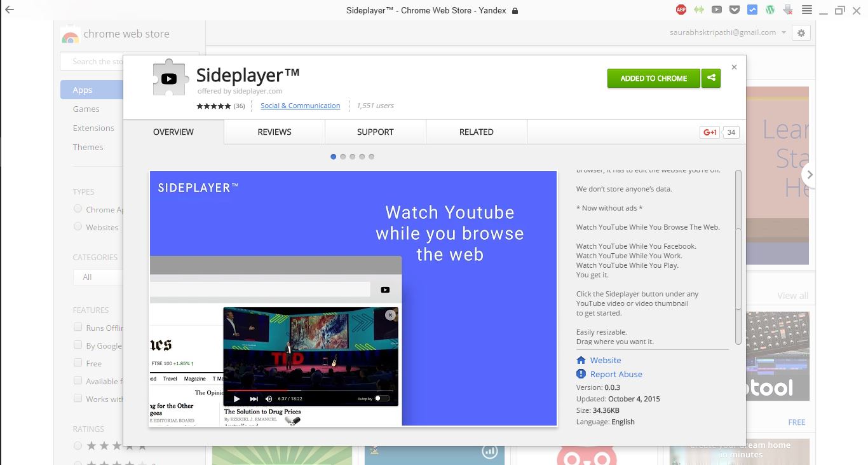868x465 pixels.
Task: Switch to the Overview tab
Action: tap(173, 132)
